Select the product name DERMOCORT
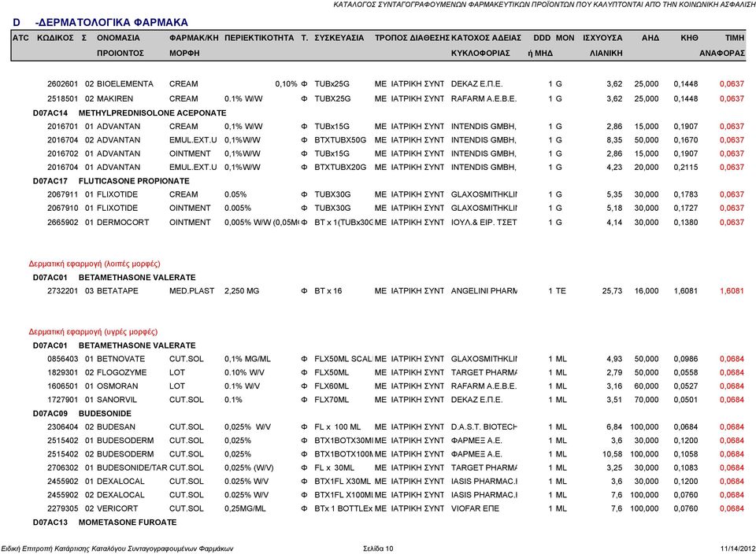 pyautogui.click(x=123, y=223)
